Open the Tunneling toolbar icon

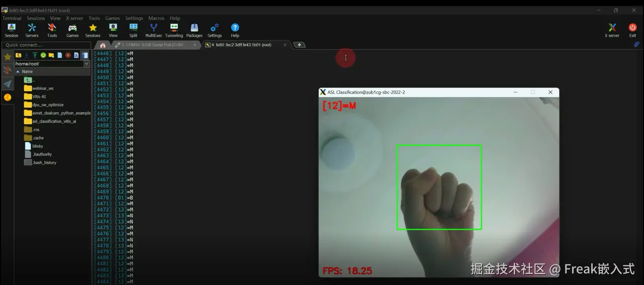coord(174,30)
